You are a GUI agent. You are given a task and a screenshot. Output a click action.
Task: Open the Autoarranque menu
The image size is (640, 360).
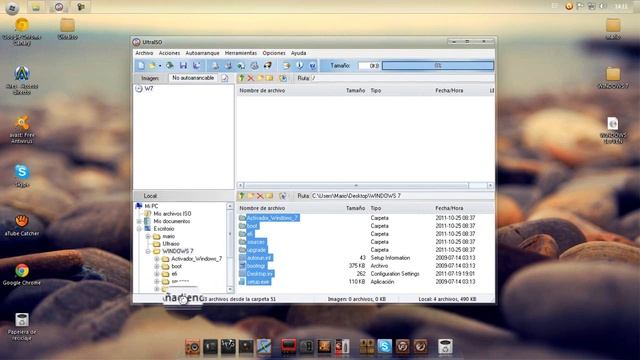tap(202, 53)
